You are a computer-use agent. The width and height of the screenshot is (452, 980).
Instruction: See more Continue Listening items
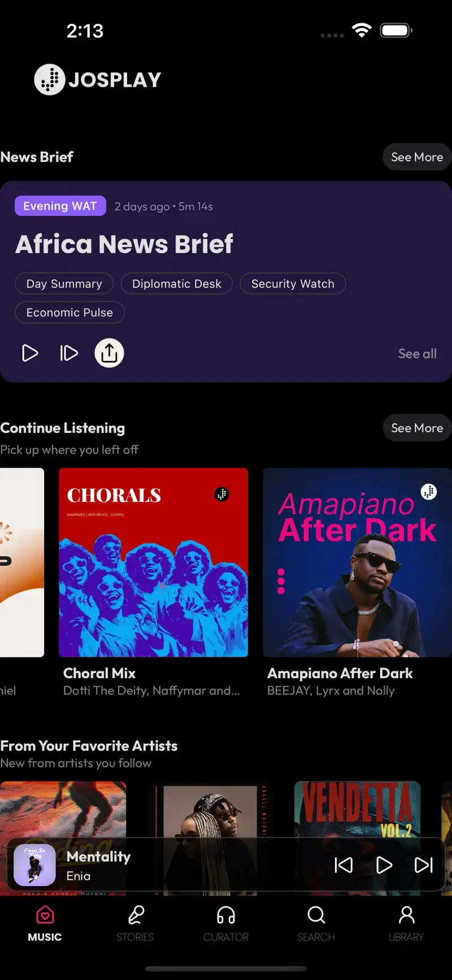417,428
